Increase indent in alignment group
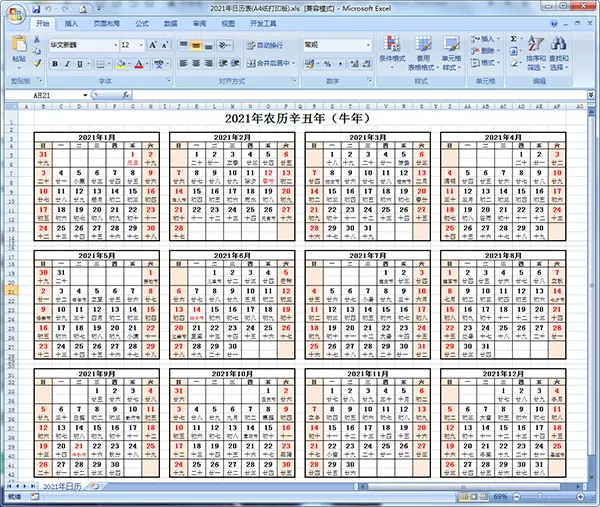The image size is (600, 507). tap(235, 63)
